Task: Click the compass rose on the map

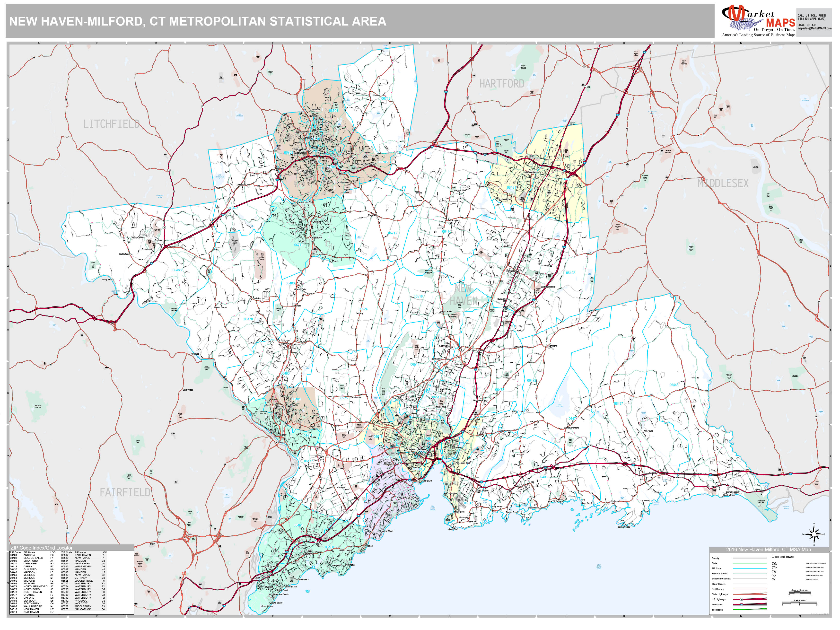Action: [814, 534]
